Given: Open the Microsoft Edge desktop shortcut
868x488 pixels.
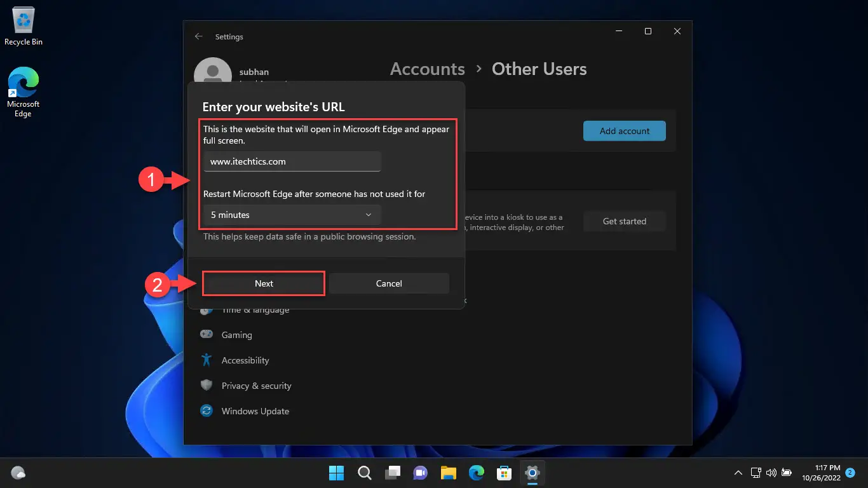Looking at the screenshot, I should coord(24,93).
